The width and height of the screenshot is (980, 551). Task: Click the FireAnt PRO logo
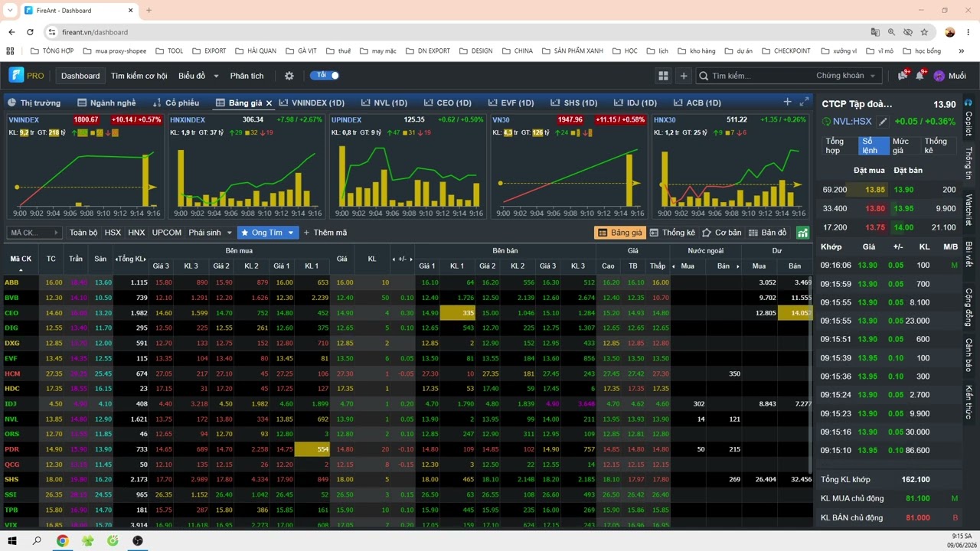click(26, 75)
